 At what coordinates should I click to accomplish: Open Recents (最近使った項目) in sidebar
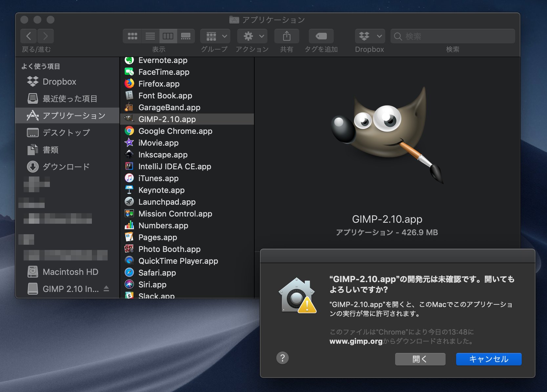67,98
